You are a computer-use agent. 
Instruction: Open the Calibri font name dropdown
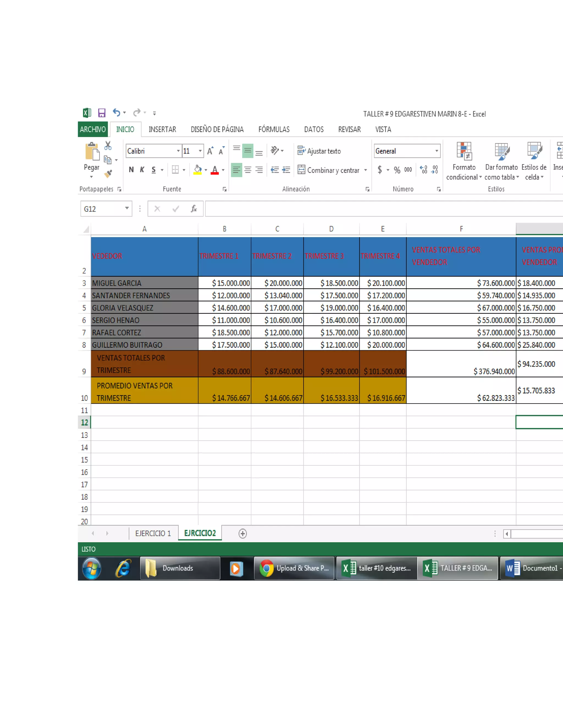[178, 151]
